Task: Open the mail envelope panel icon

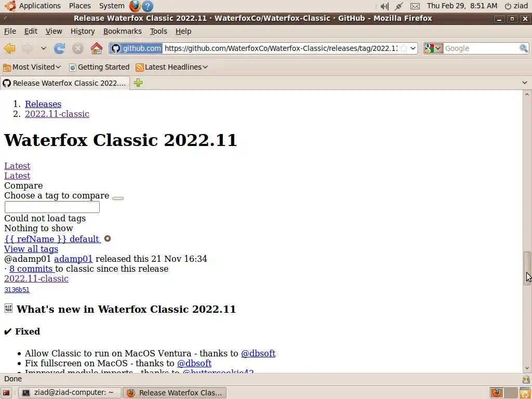Action: 415,6
